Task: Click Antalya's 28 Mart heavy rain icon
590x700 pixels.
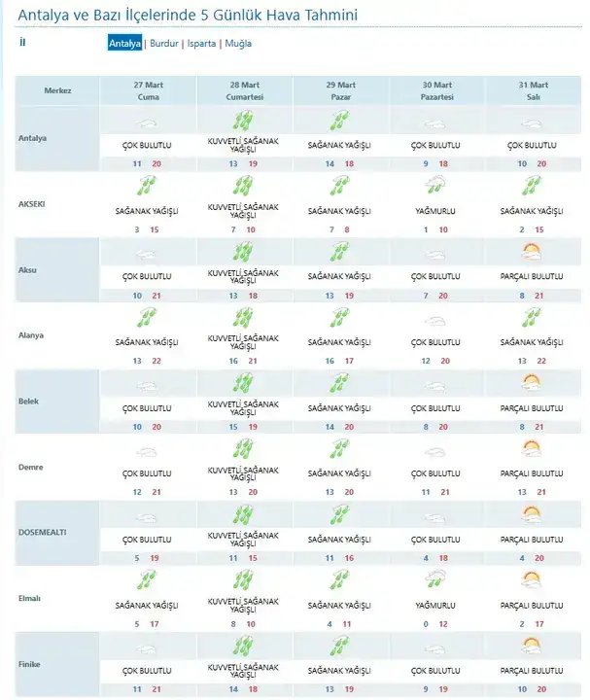Action: tap(243, 122)
